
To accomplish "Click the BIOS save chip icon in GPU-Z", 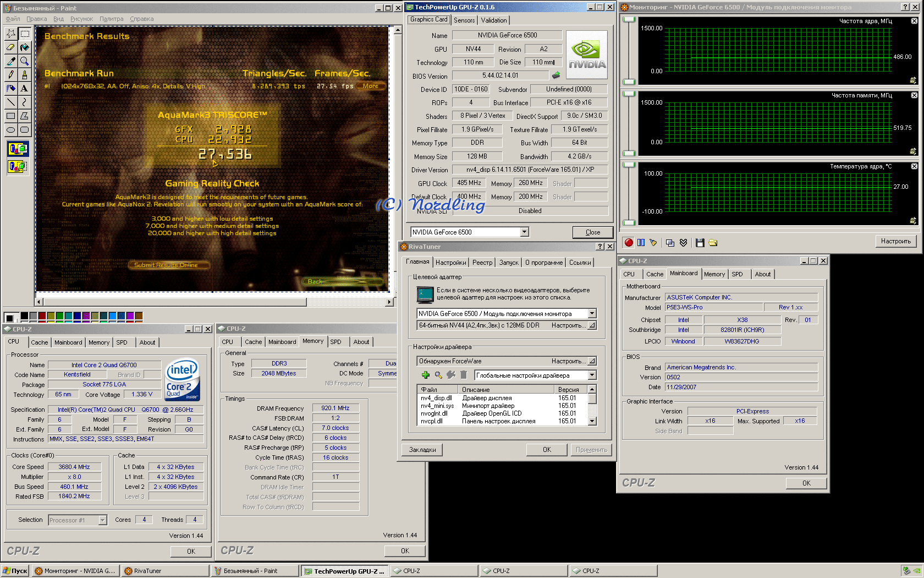I will click(x=556, y=75).
